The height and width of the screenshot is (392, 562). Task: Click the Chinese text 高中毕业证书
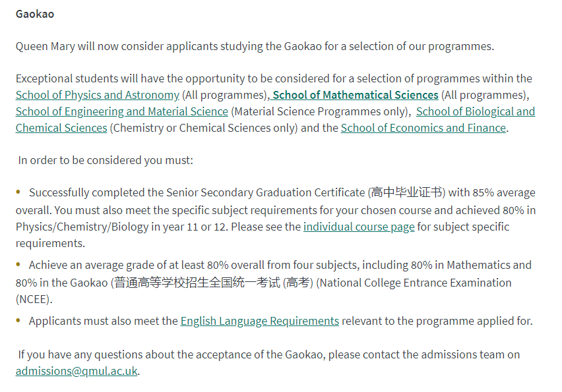tap(406, 192)
